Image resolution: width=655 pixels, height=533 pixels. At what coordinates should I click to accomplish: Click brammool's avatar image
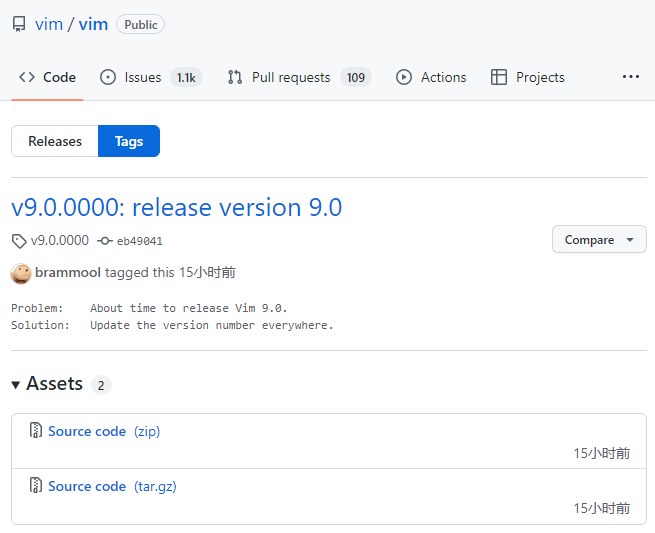tap(21, 274)
